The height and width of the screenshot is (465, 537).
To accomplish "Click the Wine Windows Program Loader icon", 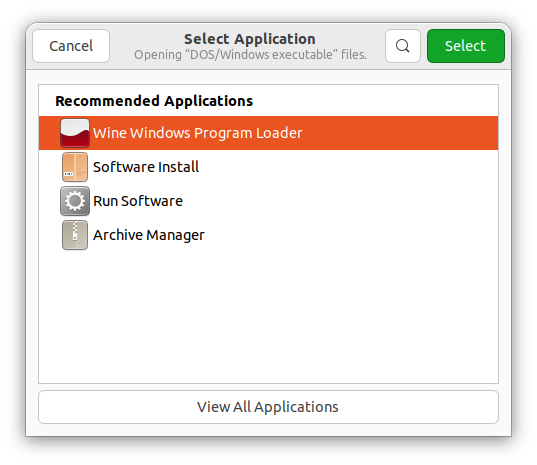I will (75, 133).
